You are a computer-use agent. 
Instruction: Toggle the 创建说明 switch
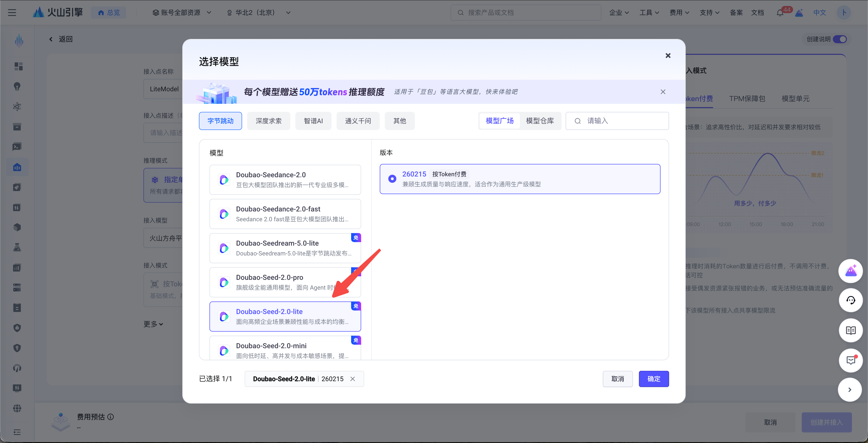(x=840, y=39)
